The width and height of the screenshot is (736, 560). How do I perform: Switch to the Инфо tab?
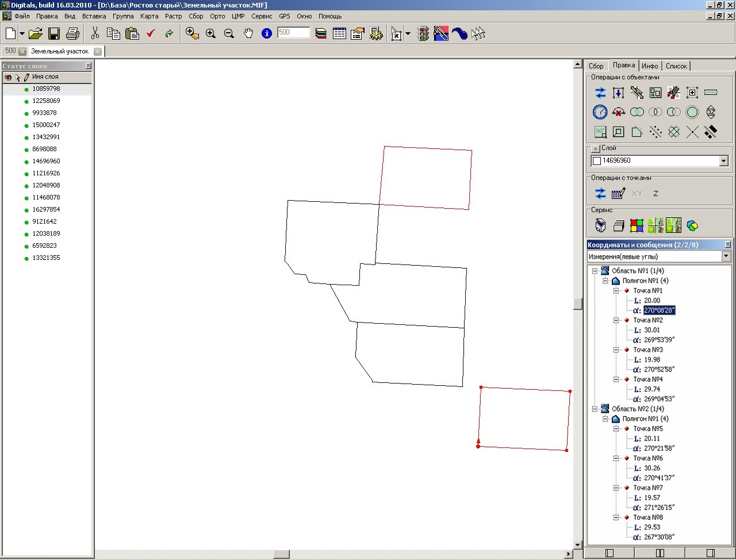(x=650, y=66)
